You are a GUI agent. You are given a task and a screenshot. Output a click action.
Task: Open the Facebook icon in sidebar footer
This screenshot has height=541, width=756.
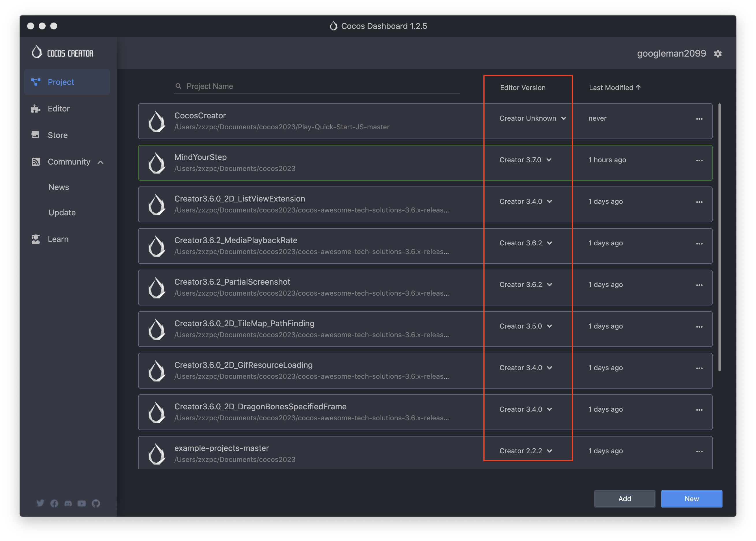pos(54,503)
